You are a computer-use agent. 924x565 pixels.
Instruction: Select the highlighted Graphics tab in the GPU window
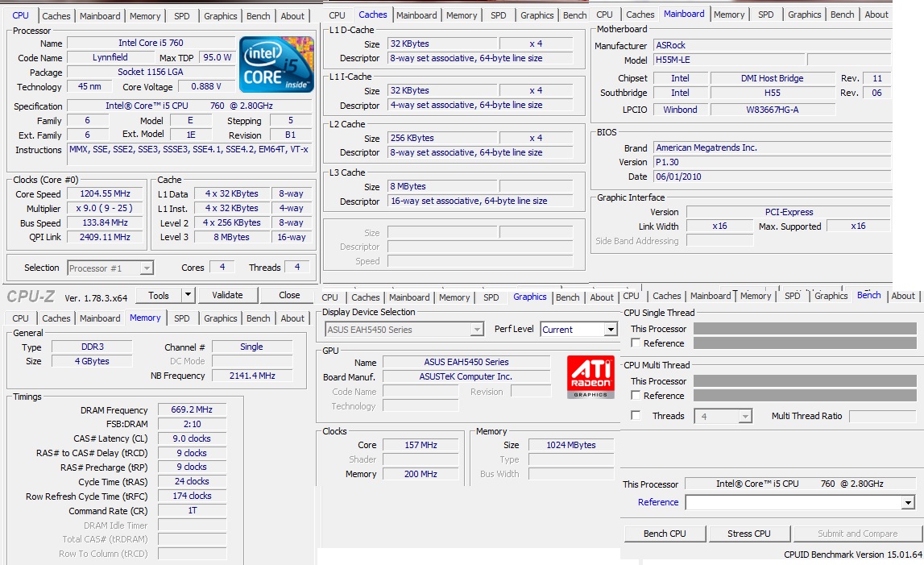tap(530, 297)
